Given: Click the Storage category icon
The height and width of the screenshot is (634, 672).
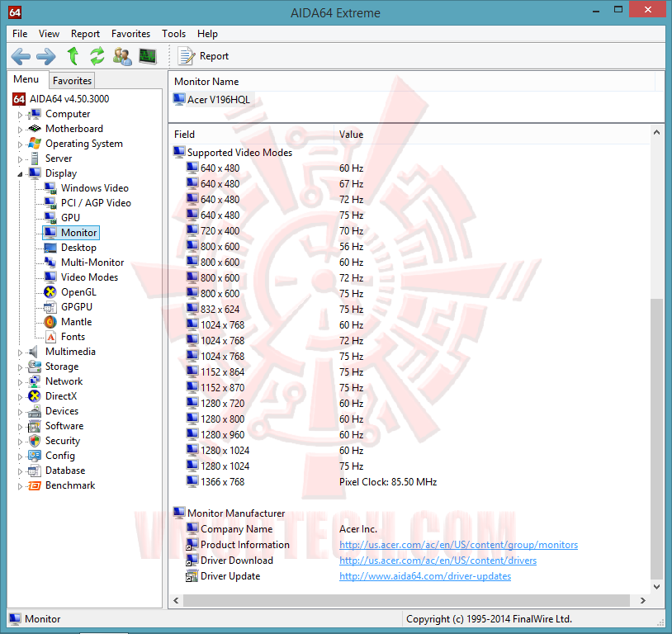Looking at the screenshot, I should (35, 367).
